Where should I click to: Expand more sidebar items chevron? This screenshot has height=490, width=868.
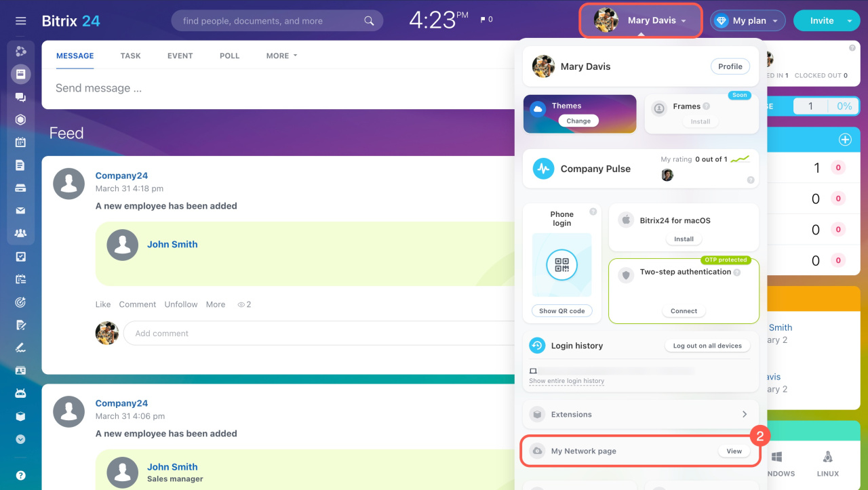tap(20, 439)
